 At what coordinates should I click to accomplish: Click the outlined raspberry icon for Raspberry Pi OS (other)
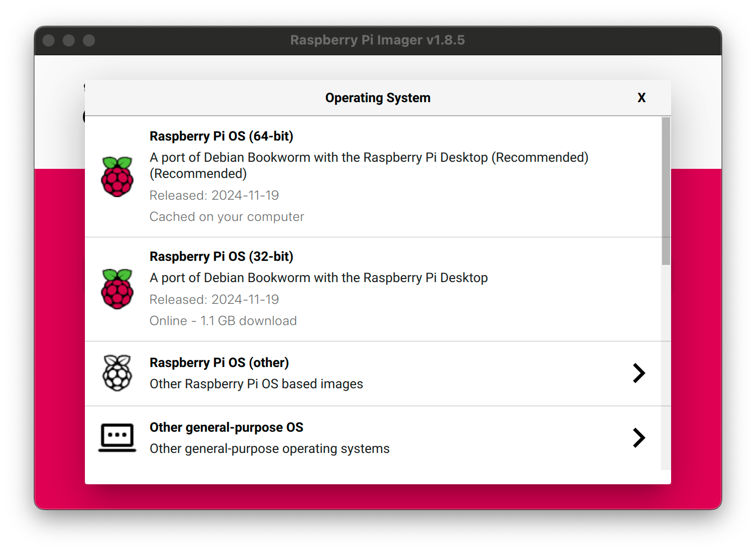click(117, 373)
